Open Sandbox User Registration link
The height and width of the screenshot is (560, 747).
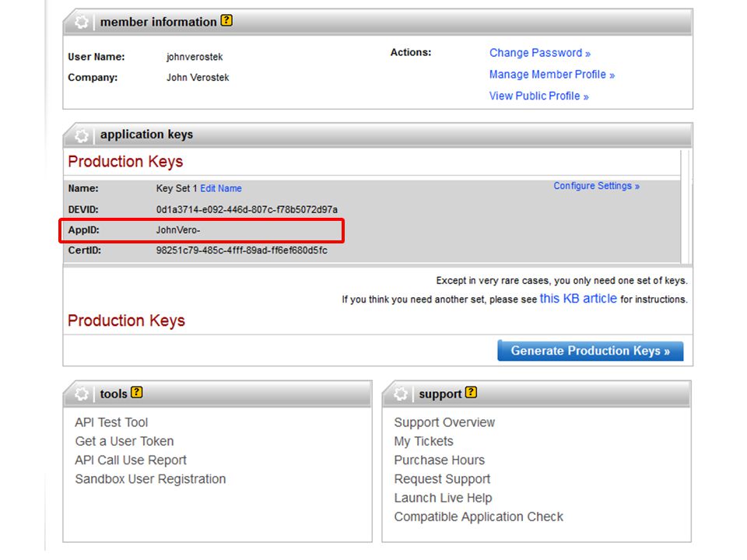[150, 479]
